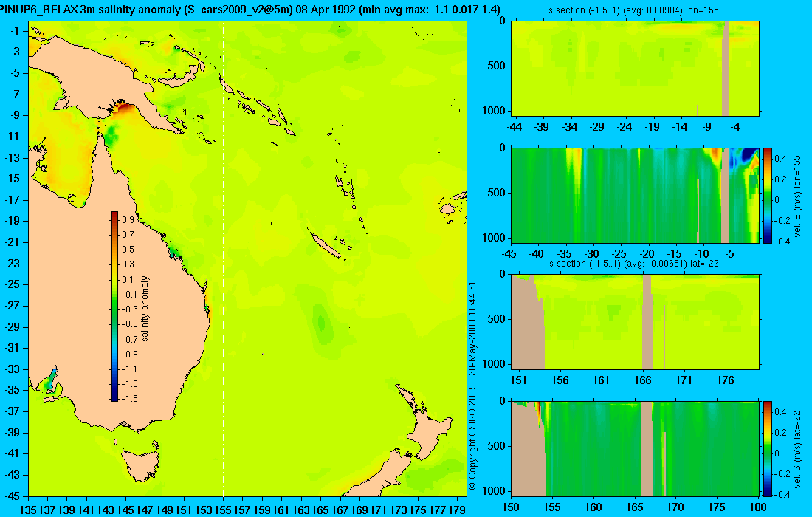812x517 pixels.
Task: Click longitude label 179 on main map axis
Action: click(457, 510)
